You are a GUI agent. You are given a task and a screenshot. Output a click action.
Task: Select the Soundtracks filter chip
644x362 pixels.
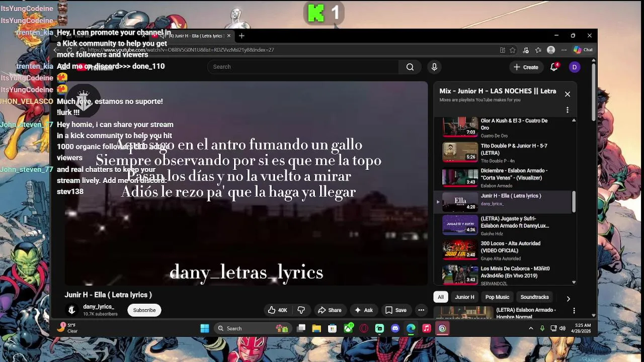[x=534, y=297]
